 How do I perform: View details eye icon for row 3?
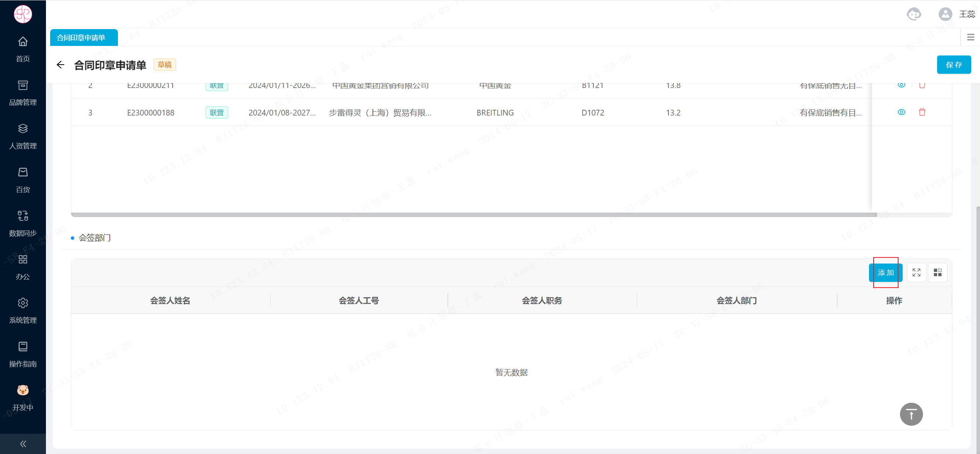902,112
